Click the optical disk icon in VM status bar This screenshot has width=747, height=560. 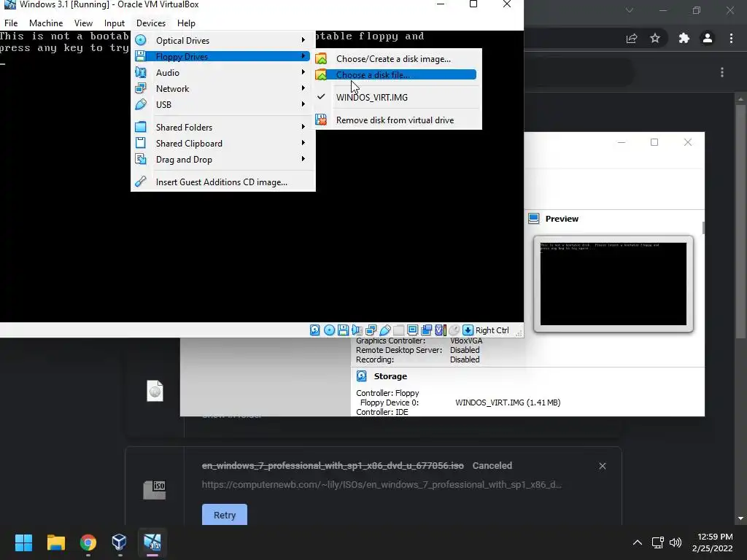click(329, 330)
